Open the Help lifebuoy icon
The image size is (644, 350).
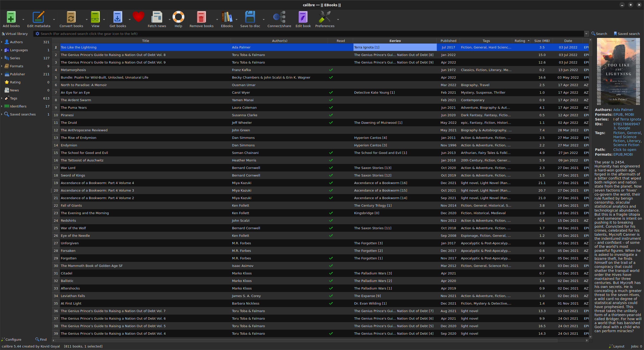[x=178, y=17]
